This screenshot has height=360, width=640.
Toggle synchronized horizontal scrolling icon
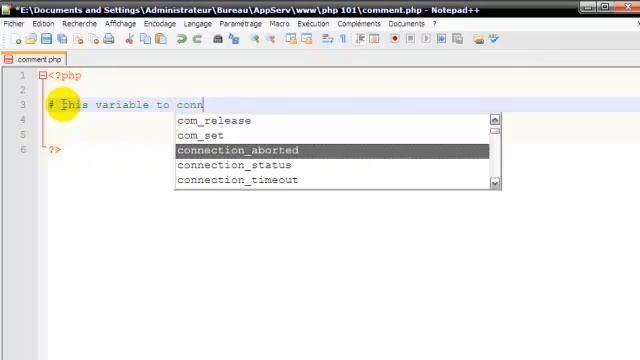pyautogui.click(x=307, y=39)
